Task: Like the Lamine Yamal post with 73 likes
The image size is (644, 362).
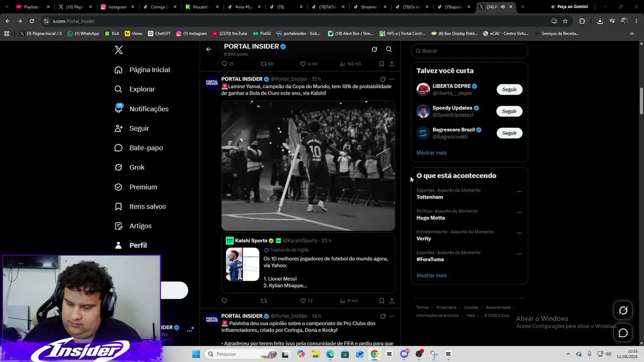Action: click(306, 301)
